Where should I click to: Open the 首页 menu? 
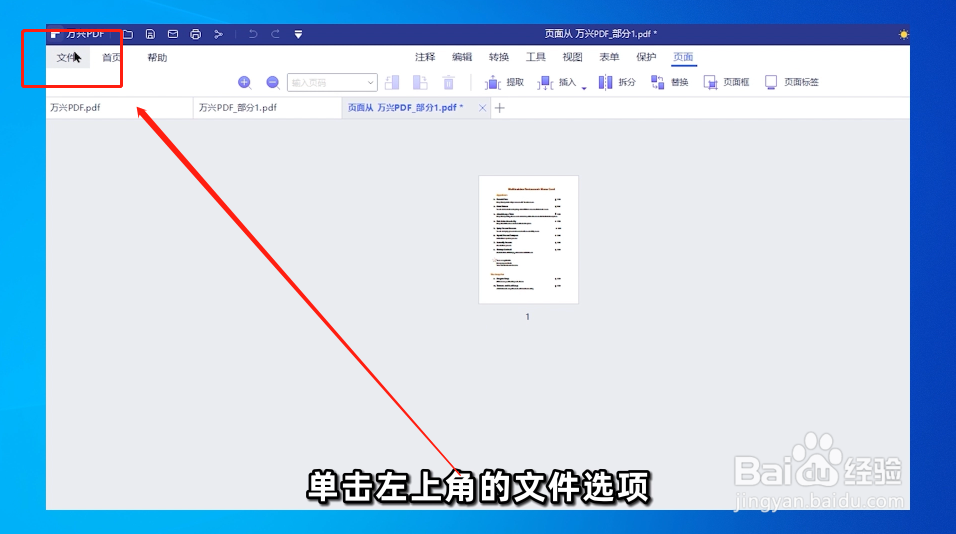[x=111, y=57]
